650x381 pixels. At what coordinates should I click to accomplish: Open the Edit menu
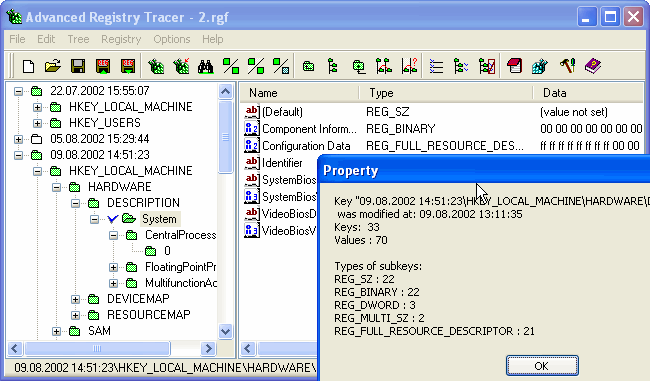(46, 39)
